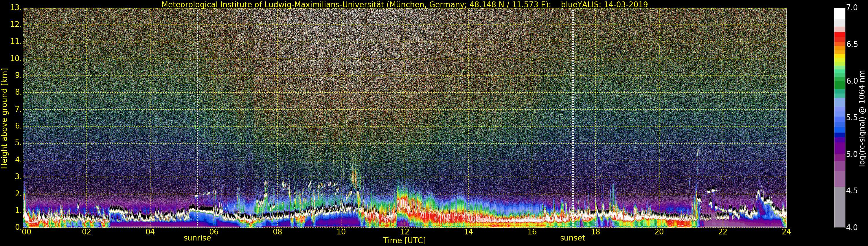Click the colorbar tick value 4.0

(x=852, y=227)
